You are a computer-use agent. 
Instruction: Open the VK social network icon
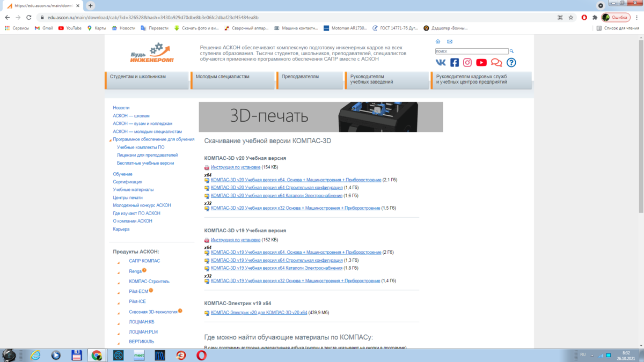[441, 62]
